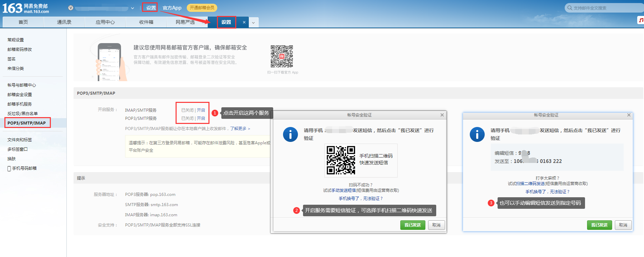Click the 163 NetEase mail logo
This screenshot has height=257, width=644.
[25, 8]
